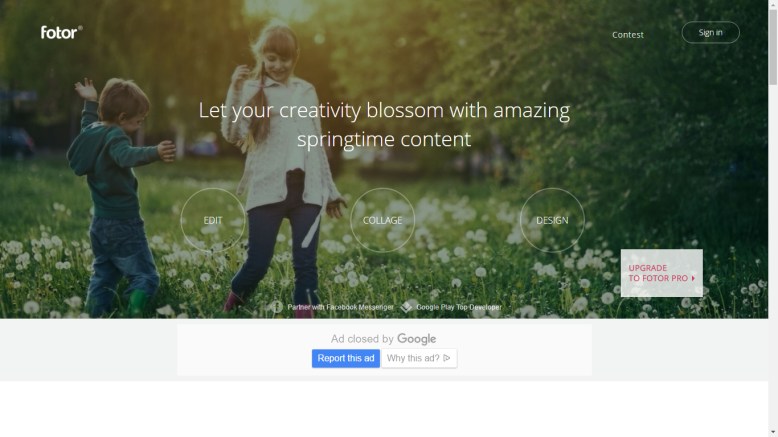Click the arrow next to Fotor Pro

coord(693,278)
